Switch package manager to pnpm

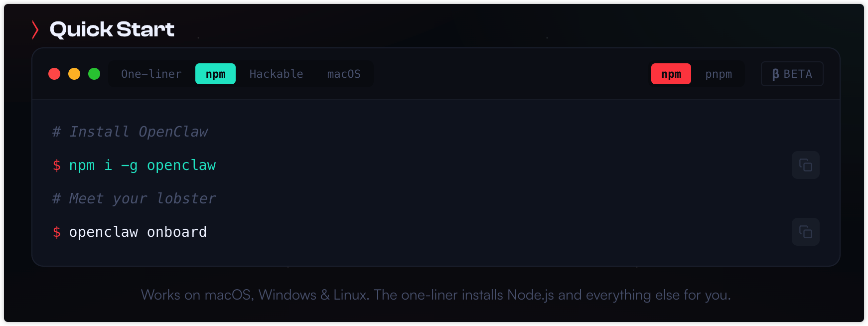[719, 74]
